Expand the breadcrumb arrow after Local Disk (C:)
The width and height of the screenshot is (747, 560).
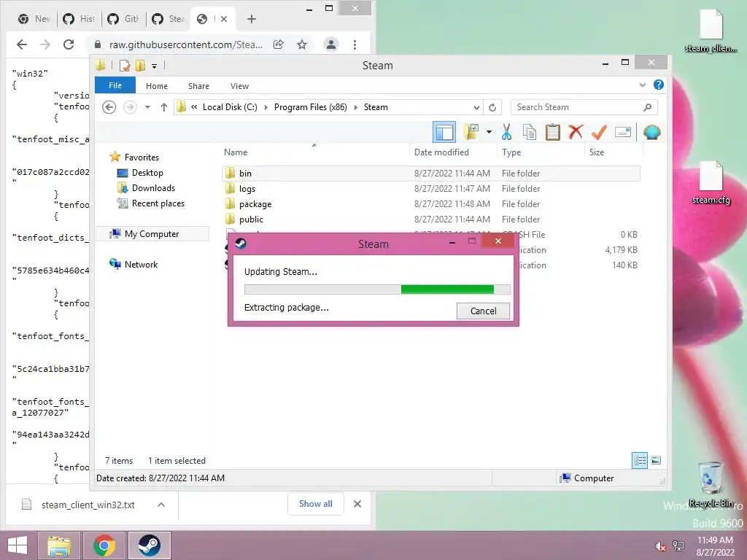click(266, 107)
